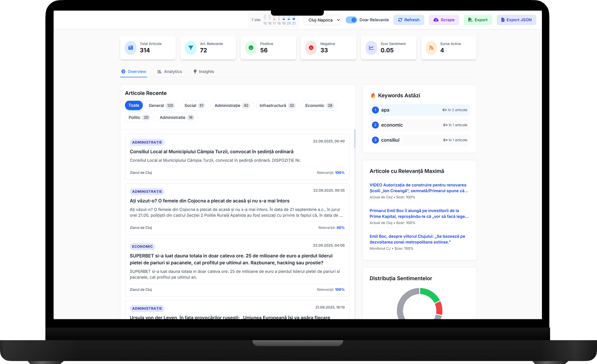Click the Total Articole value 314
This screenshot has width=597, height=364.
(x=145, y=50)
